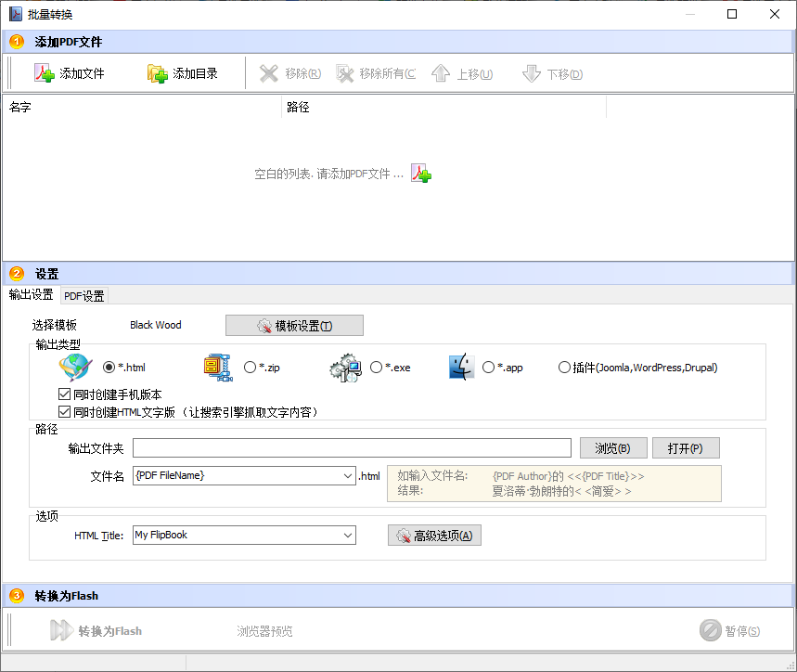Click the 模板设置 button
The height and width of the screenshot is (672, 797).
point(294,325)
